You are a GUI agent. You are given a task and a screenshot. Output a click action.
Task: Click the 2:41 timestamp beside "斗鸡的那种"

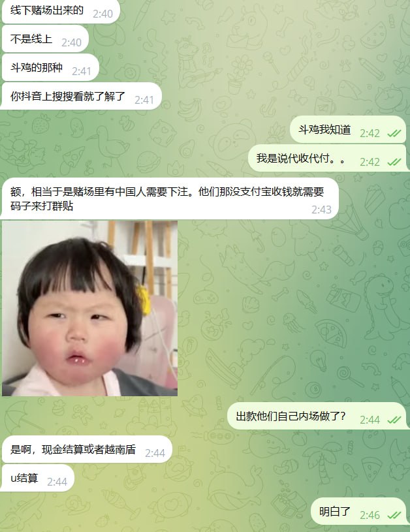(82, 71)
